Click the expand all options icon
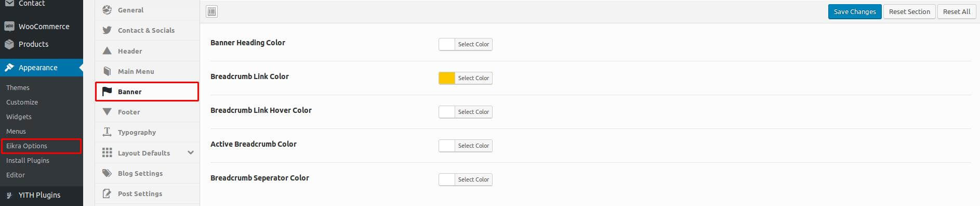 point(212,11)
